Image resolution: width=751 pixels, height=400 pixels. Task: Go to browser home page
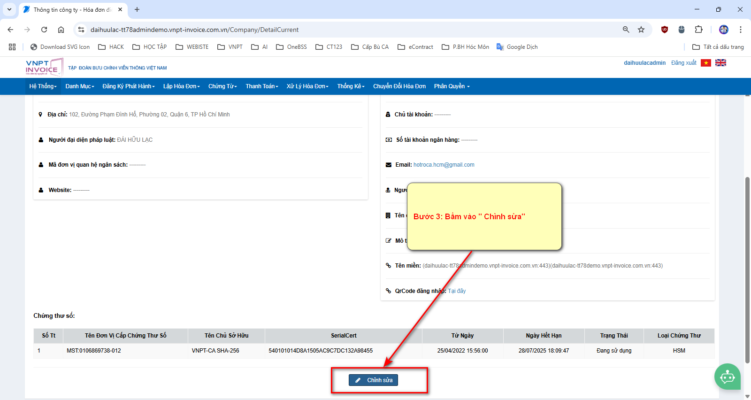tap(61, 30)
